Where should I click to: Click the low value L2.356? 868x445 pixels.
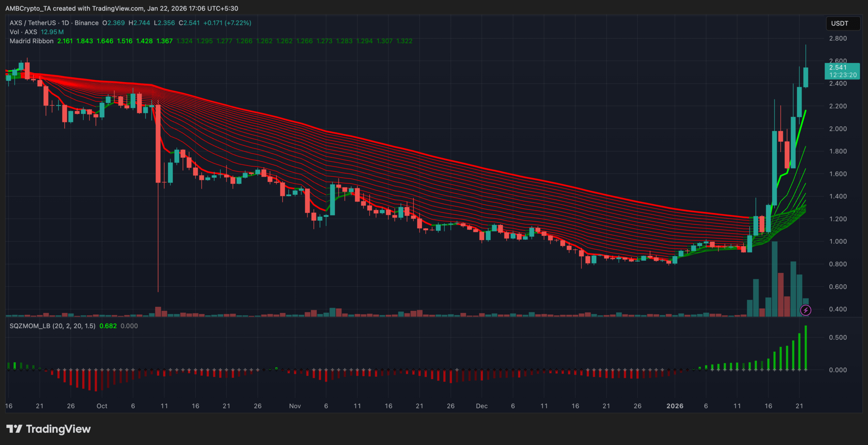pos(164,23)
